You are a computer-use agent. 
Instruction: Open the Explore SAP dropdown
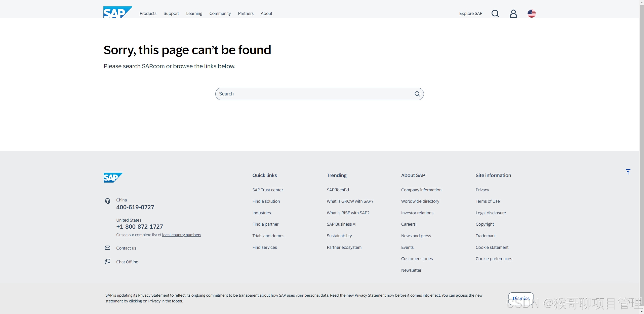click(x=470, y=13)
